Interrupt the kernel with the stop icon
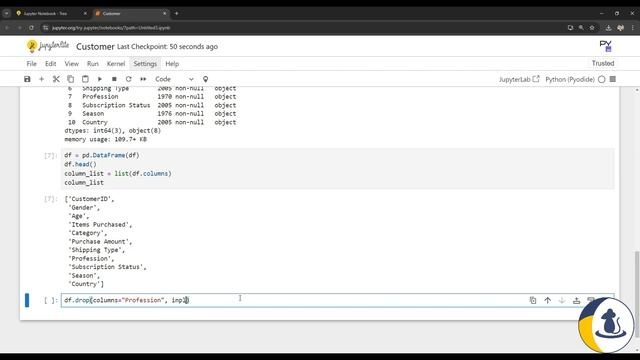 (114, 79)
